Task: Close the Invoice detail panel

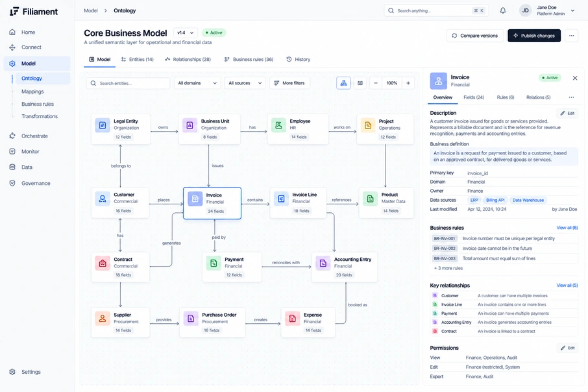Action: (x=575, y=78)
